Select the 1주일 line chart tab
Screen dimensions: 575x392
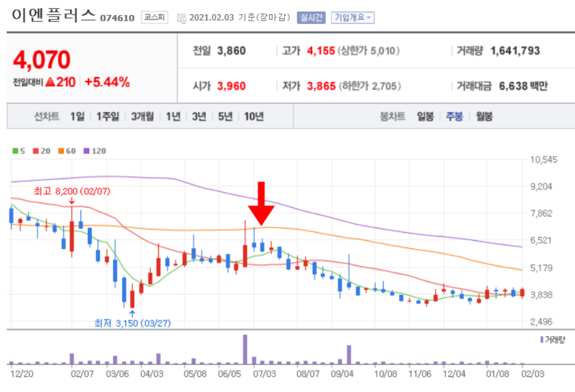click(x=108, y=117)
